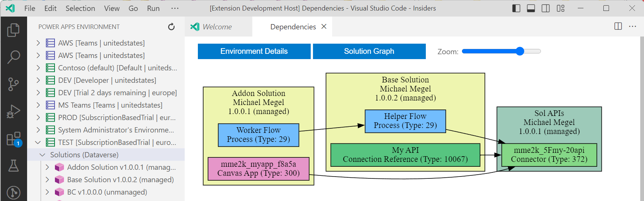The image size is (644, 201).
Task: Split the editor to the right
Action: (x=618, y=26)
